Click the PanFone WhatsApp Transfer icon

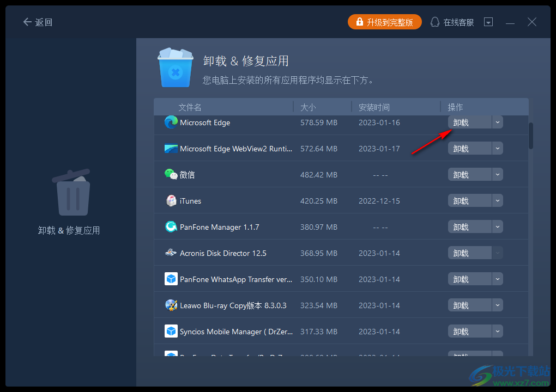tap(171, 279)
